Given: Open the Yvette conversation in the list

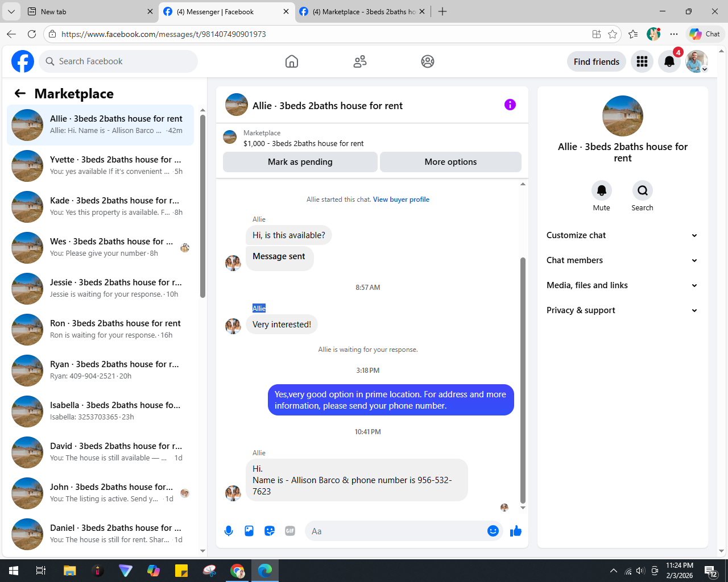Looking at the screenshot, I should tap(100, 166).
